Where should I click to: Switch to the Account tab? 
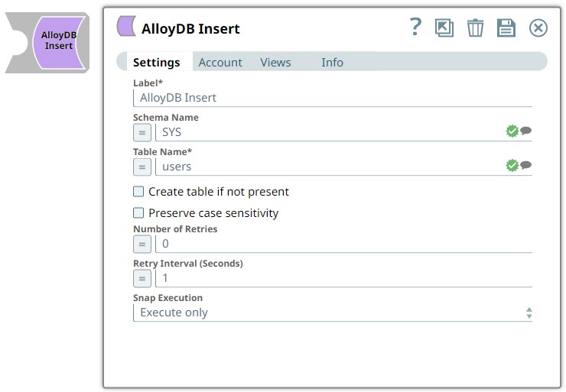pyautogui.click(x=220, y=63)
